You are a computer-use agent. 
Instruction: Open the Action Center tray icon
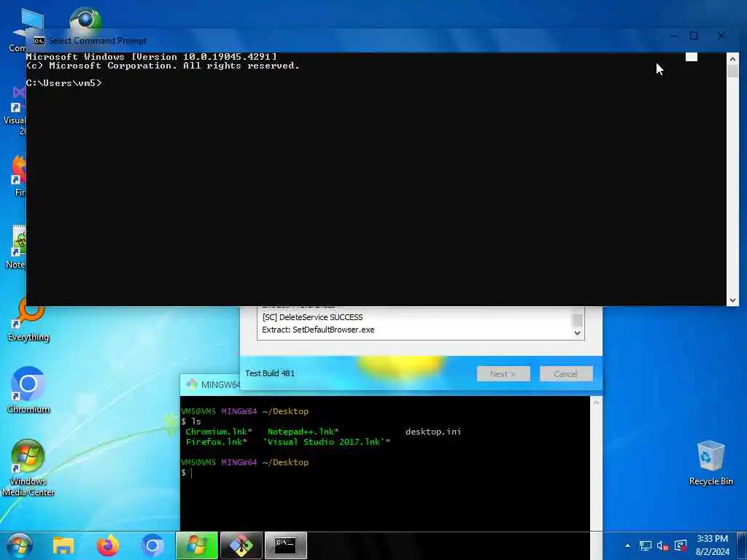pos(681,545)
